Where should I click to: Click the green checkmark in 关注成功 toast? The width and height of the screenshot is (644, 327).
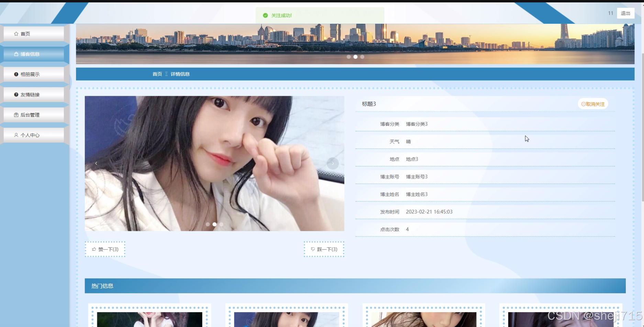tap(265, 15)
